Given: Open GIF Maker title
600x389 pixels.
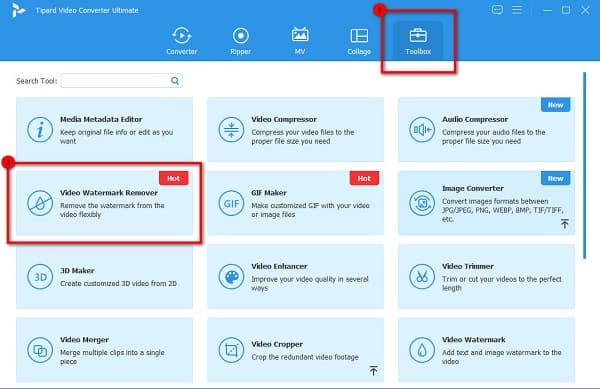Looking at the screenshot, I should [x=269, y=193].
